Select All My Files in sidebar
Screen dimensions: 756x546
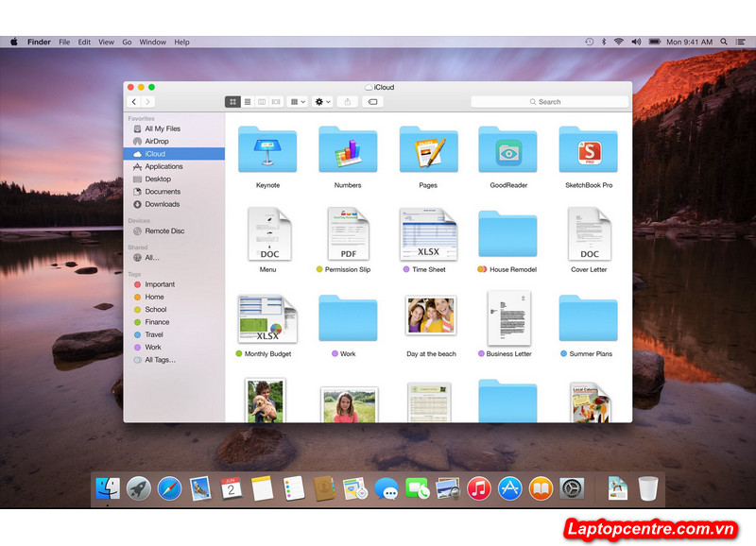(174, 128)
